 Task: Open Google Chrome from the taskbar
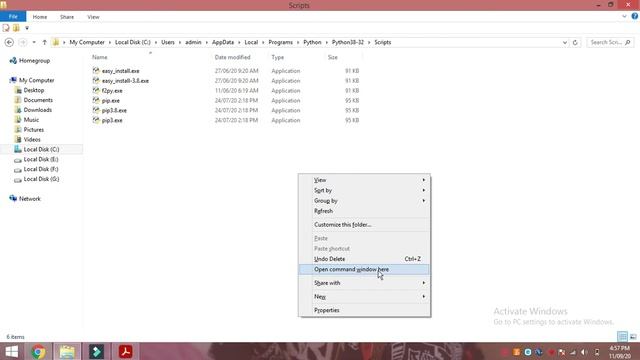click(x=38, y=352)
